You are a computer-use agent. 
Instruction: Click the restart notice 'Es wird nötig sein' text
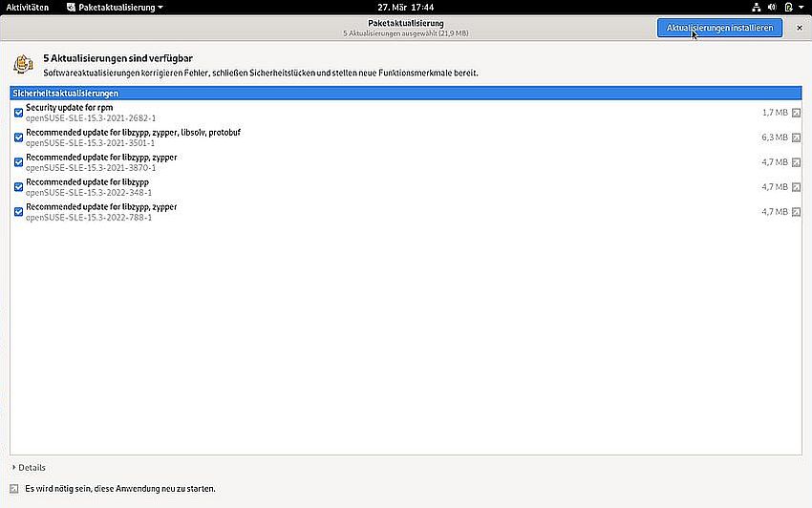point(120,488)
